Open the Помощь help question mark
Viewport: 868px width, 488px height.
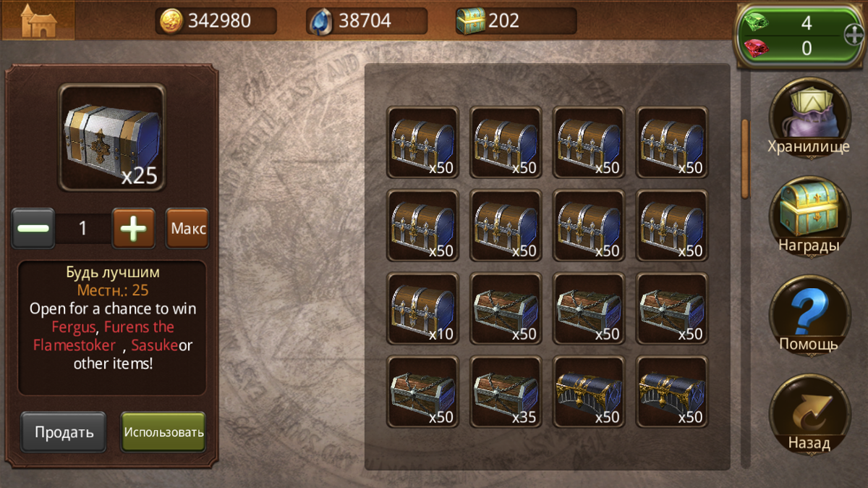pos(809,314)
